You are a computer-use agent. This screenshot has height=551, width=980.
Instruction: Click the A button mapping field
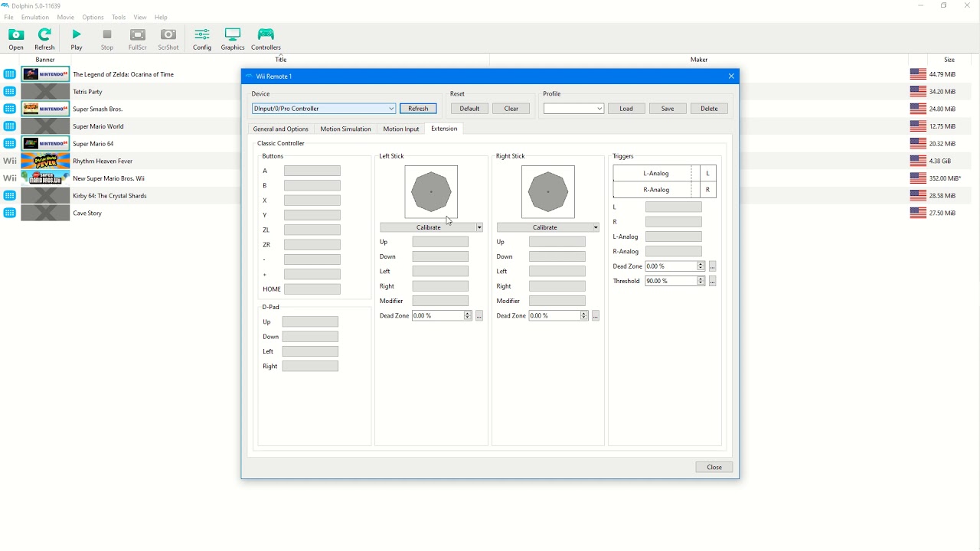312,171
